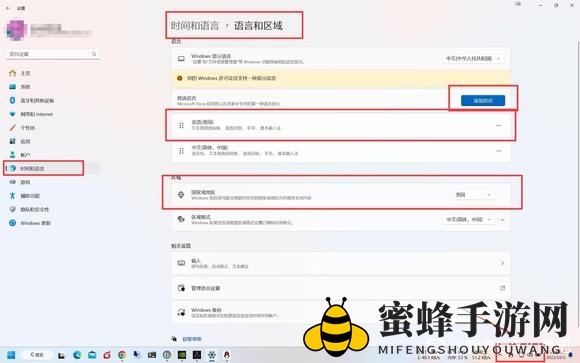Open the Windows Backup (Windows 备份) row
Image resolution: width=580 pixels, height=363 pixels.
(x=341, y=313)
